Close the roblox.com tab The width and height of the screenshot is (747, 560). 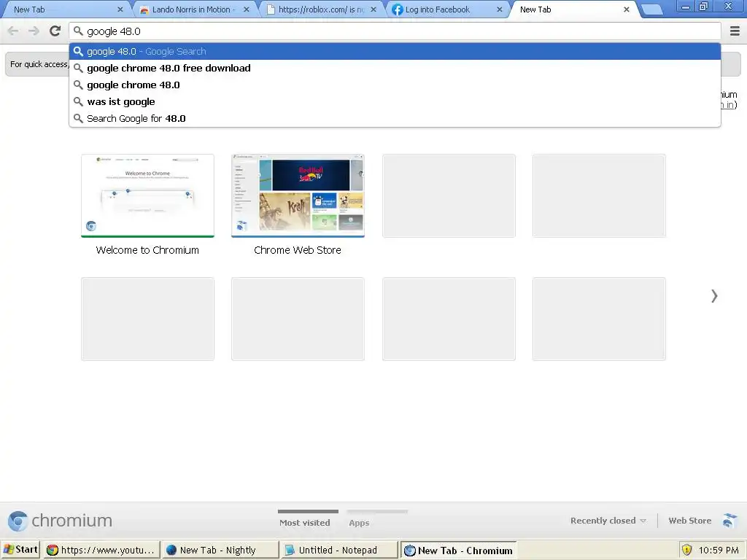click(x=373, y=9)
